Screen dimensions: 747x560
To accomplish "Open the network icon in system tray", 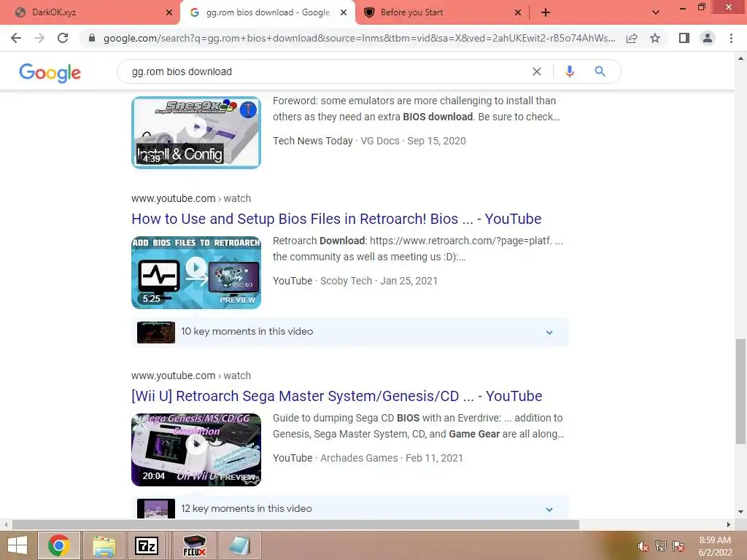I will [x=660, y=546].
